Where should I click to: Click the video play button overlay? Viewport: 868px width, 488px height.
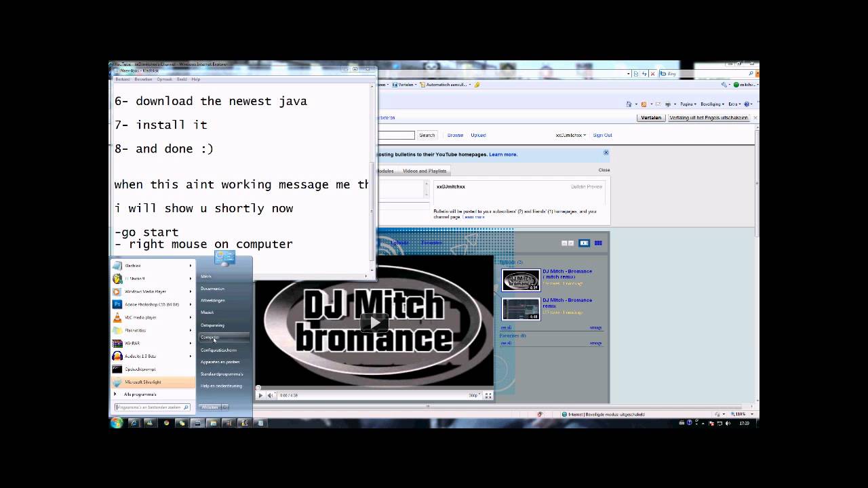pyautogui.click(x=374, y=323)
